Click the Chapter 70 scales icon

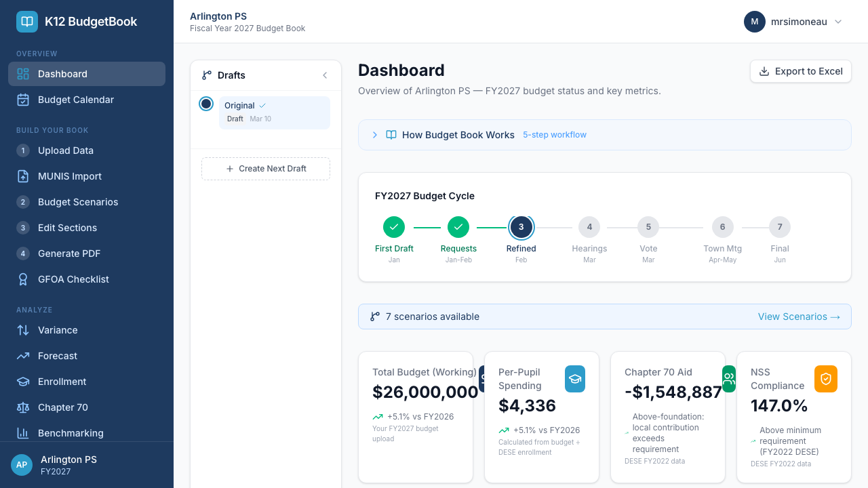23,407
